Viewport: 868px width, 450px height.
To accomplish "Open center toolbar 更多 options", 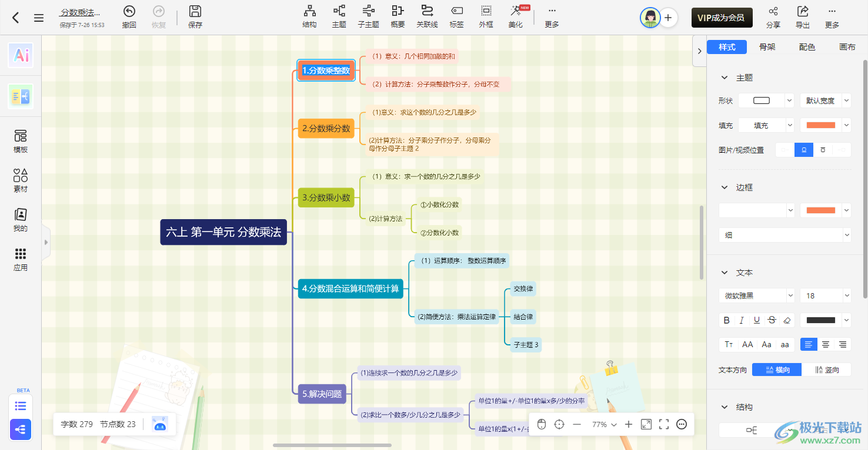I will tap(552, 17).
